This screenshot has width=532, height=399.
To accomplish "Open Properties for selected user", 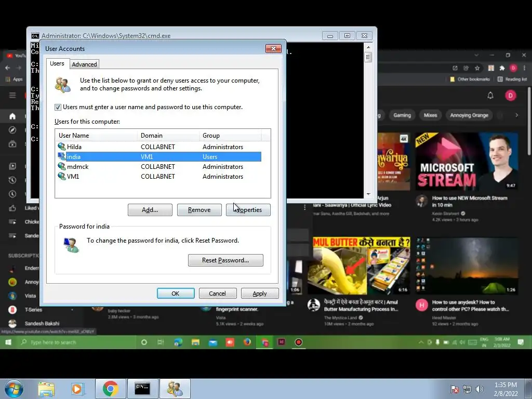I will point(248,210).
